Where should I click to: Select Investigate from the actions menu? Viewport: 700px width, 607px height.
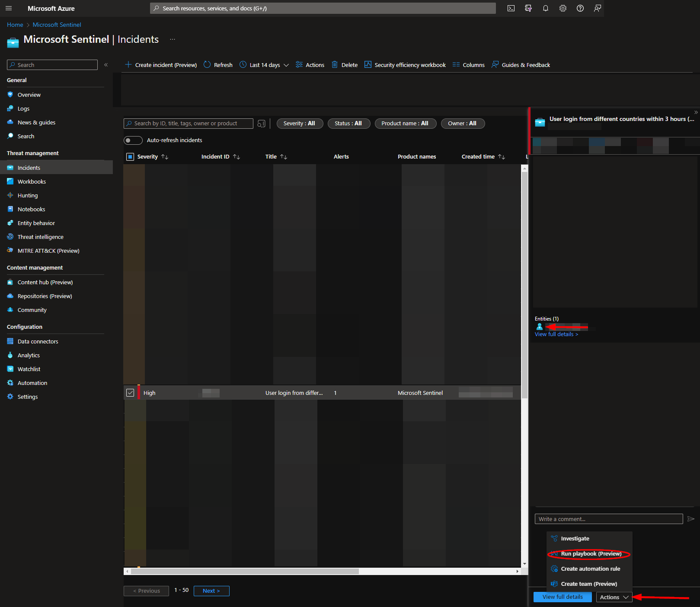[590, 539]
